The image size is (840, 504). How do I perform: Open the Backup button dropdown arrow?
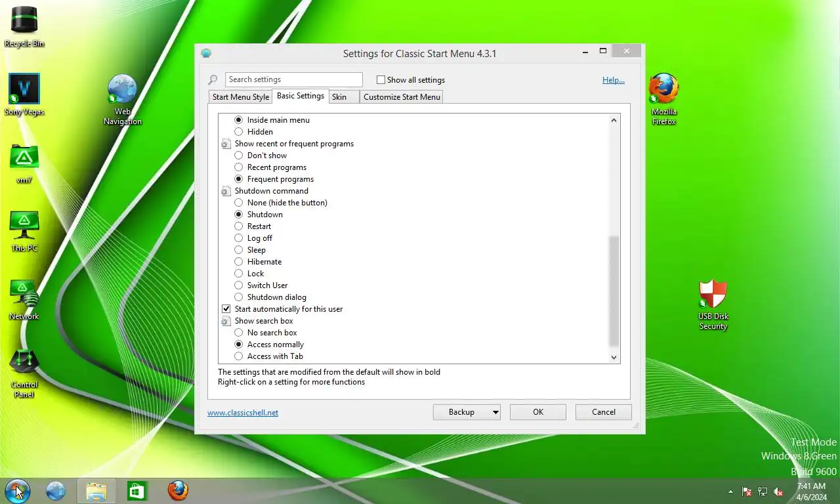pyautogui.click(x=495, y=412)
